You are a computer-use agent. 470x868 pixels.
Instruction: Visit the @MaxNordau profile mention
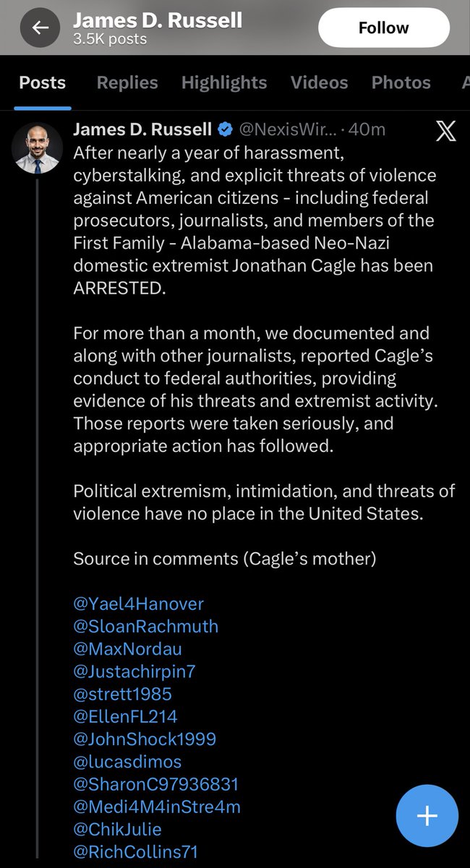127,648
